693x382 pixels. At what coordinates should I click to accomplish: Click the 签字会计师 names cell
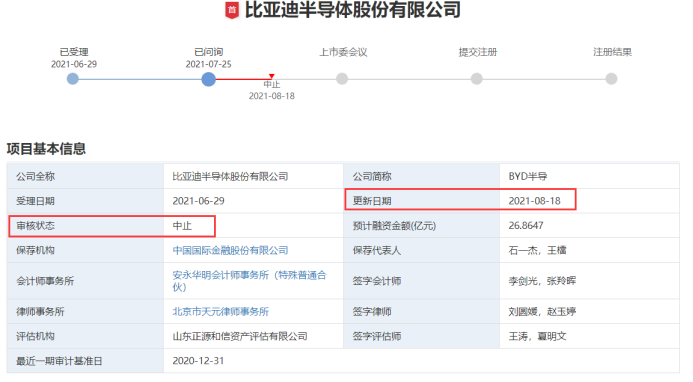click(x=589, y=281)
